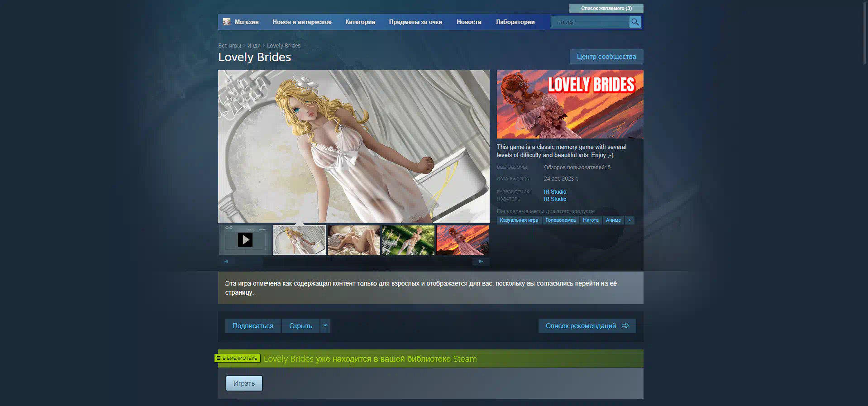Click the plus button to add tags

(x=630, y=220)
